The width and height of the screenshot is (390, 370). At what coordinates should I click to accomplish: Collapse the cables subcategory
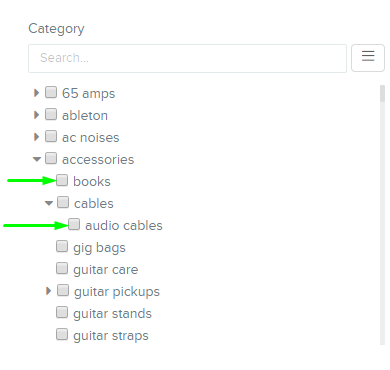click(49, 203)
